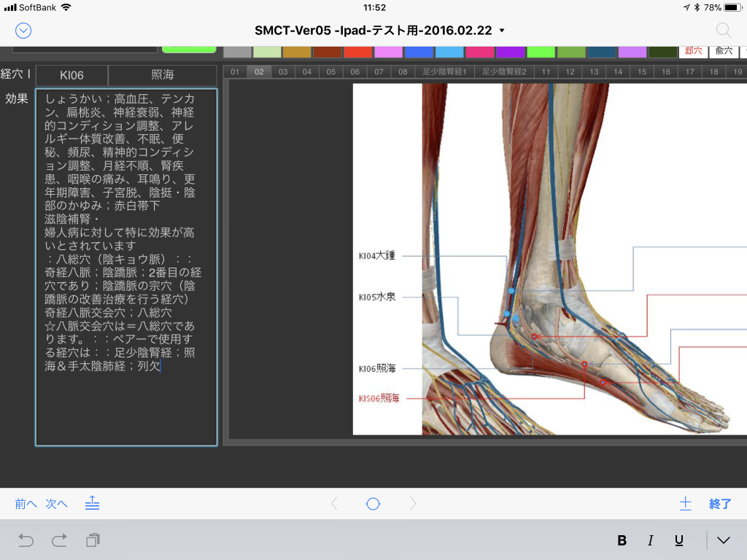The width and height of the screenshot is (747, 560).
Task: Select the red color swatch
Action: [x=357, y=52]
